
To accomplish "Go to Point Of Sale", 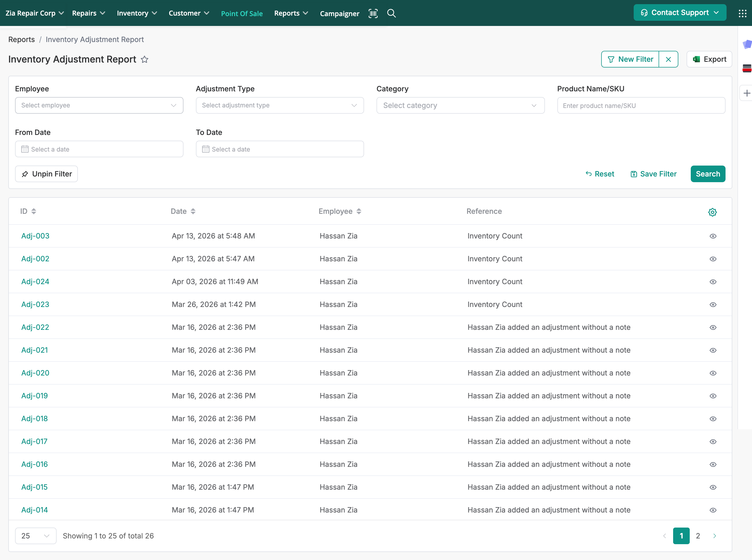I will [x=242, y=13].
